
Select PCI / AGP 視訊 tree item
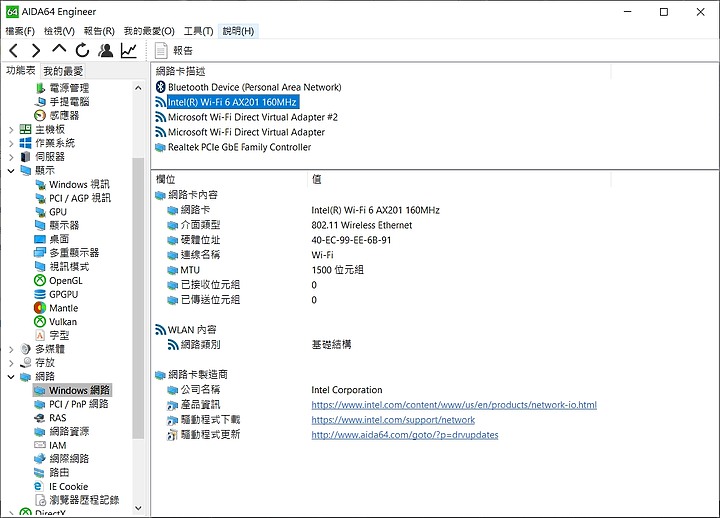80,198
